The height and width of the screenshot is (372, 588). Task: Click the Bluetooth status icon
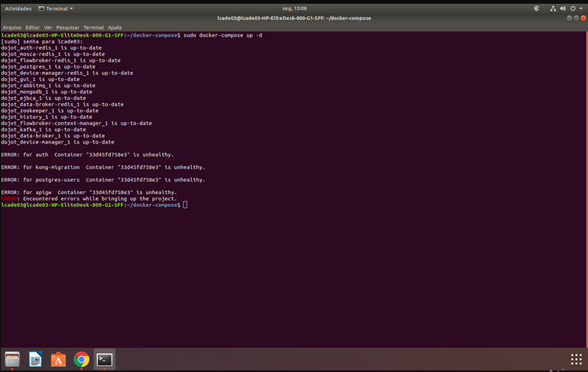pyautogui.click(x=536, y=8)
